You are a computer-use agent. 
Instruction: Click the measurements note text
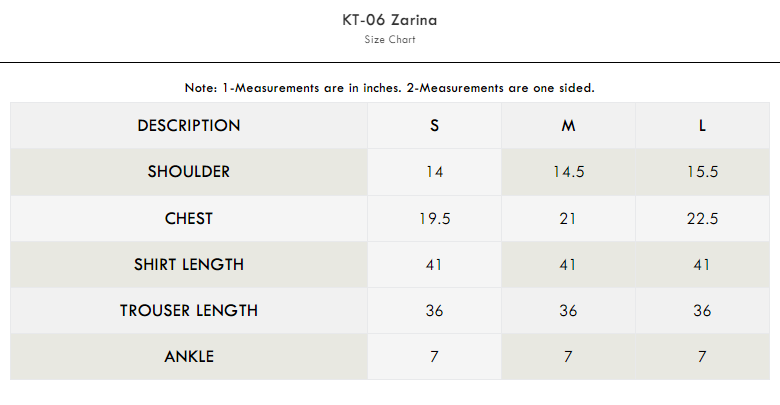click(390, 88)
